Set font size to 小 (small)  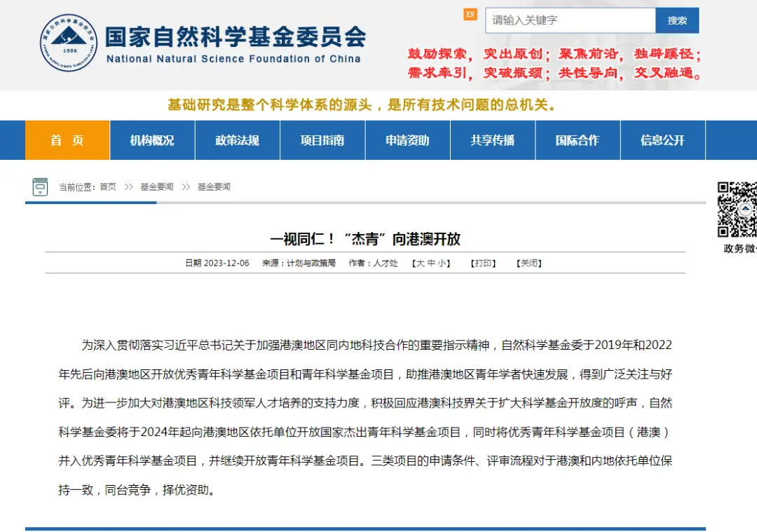click(442, 263)
